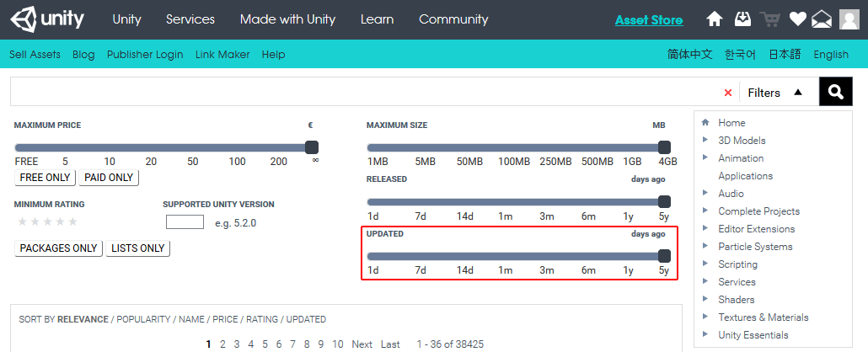Click the Updated days-ago slider handle
This screenshot has height=352, width=868.
[664, 256]
